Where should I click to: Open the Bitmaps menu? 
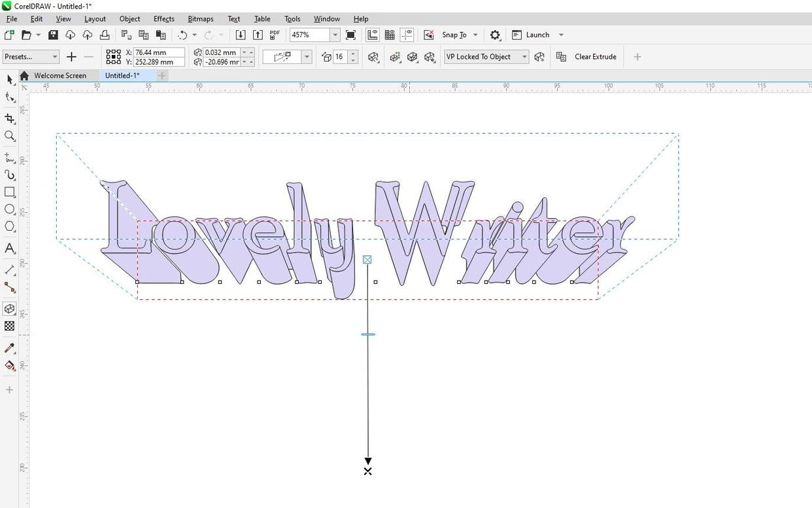tap(200, 18)
